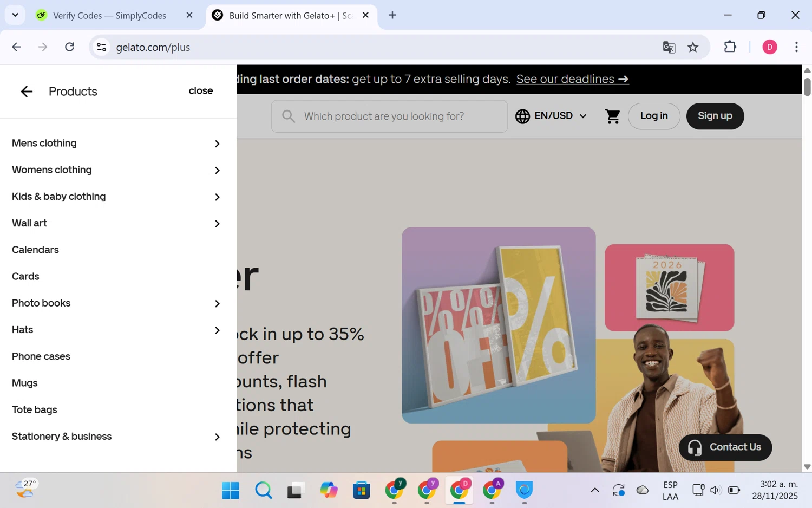The height and width of the screenshot is (508, 812).
Task: Close the Verify Codes SimplyCodes tab
Action: (189, 16)
